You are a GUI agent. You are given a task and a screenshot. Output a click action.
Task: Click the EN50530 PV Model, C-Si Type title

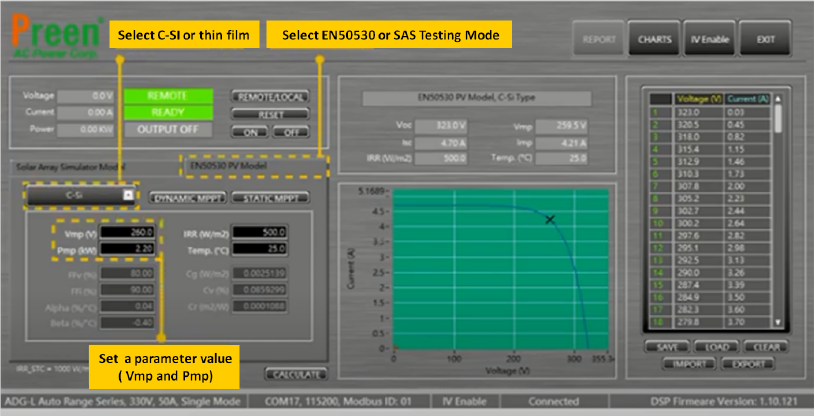477,98
